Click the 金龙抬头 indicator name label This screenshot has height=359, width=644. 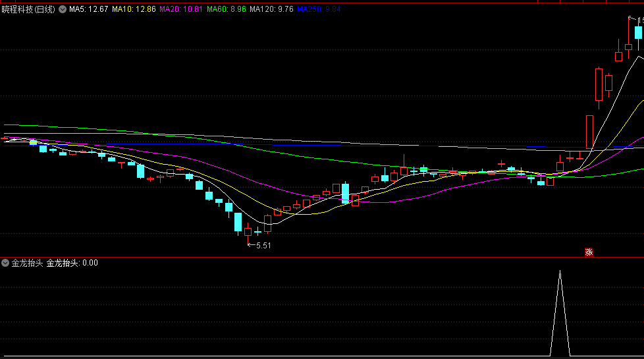(x=27, y=263)
